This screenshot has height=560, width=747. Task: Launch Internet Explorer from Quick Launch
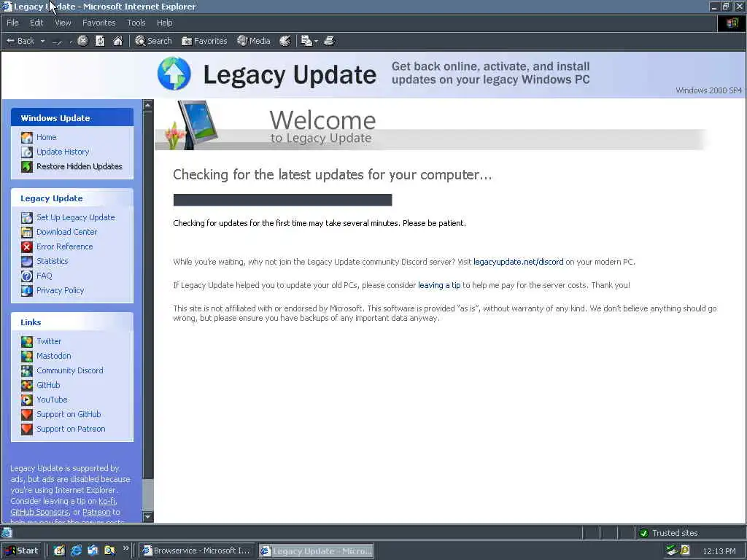[x=76, y=551]
